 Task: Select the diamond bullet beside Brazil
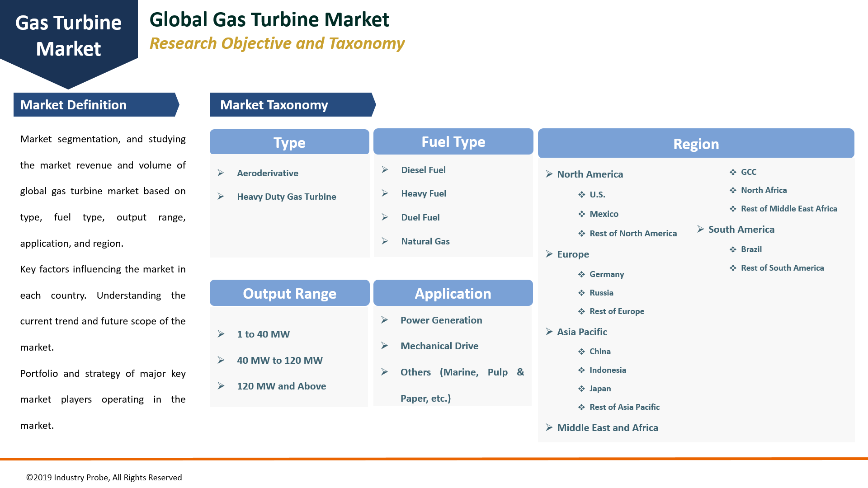(734, 249)
